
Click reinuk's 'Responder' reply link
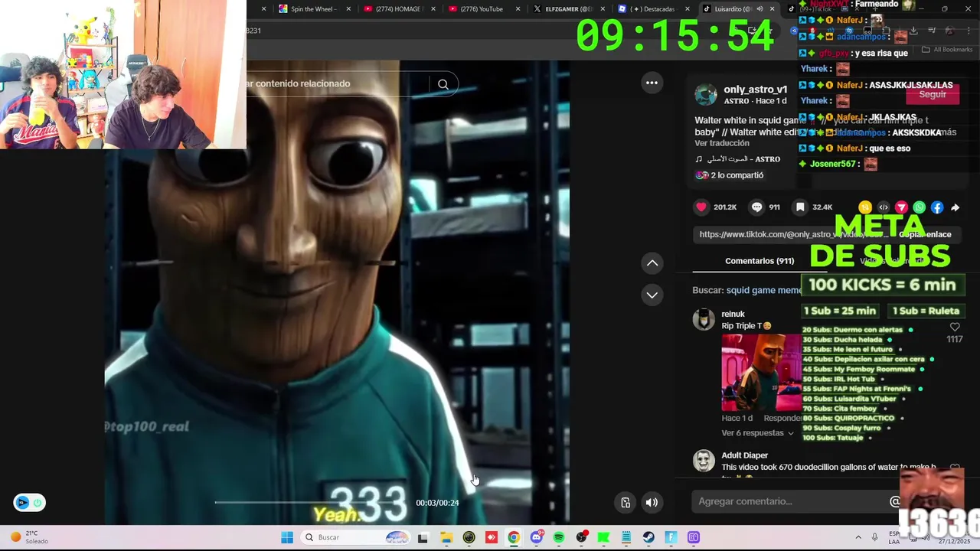coord(782,418)
